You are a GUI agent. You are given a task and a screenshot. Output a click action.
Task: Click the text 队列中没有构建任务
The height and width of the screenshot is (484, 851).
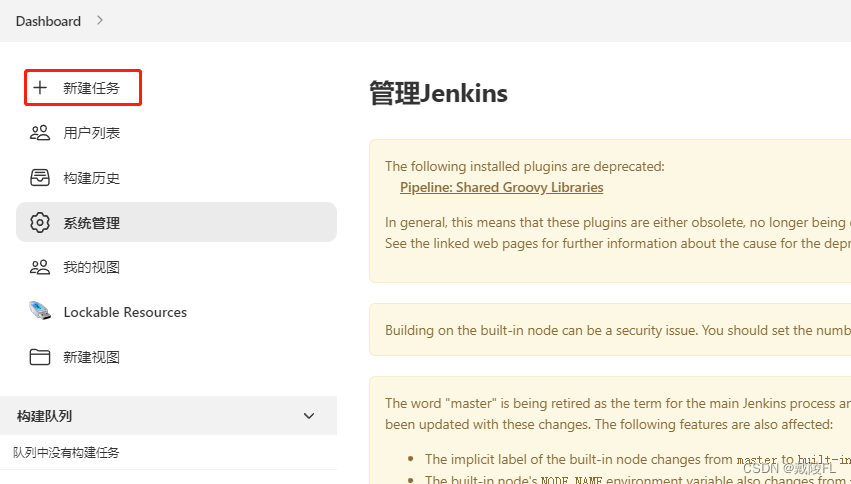click(66, 453)
